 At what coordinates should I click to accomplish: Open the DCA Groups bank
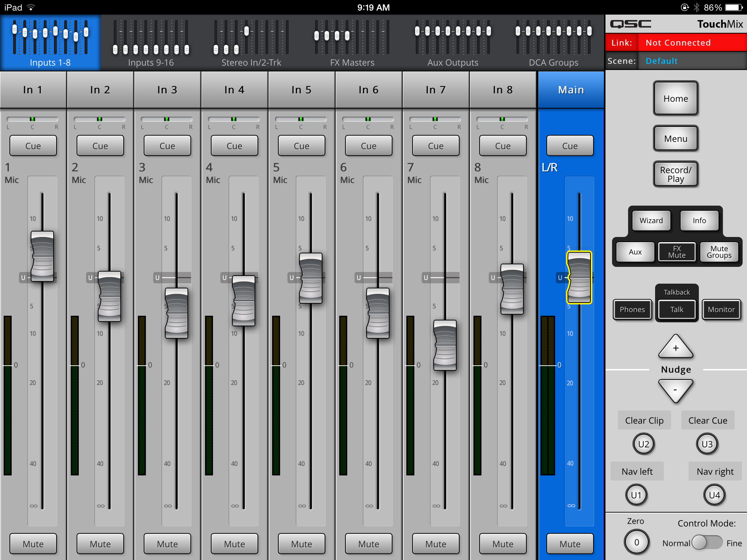click(x=553, y=42)
